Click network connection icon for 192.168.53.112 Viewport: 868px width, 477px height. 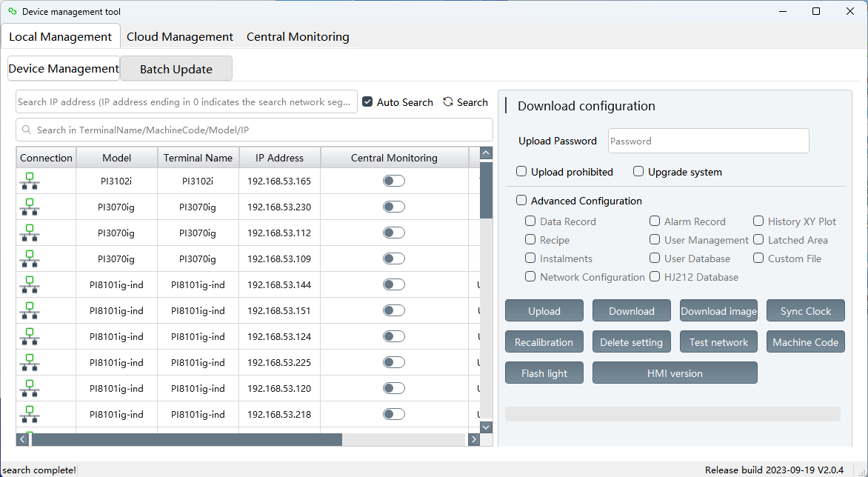point(30,233)
